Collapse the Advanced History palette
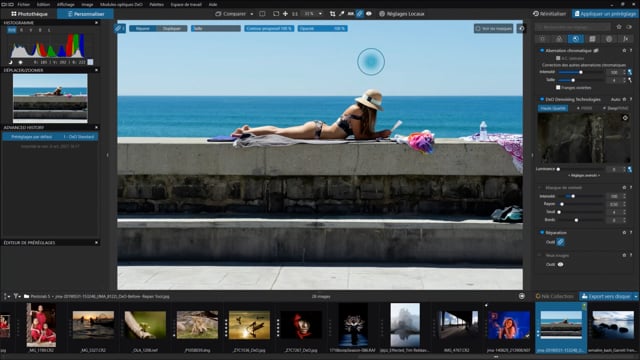This screenshot has height=360, width=640. click(x=96, y=127)
